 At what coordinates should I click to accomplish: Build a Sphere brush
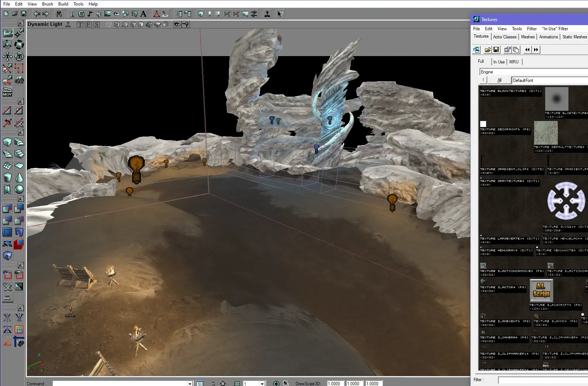click(19, 189)
